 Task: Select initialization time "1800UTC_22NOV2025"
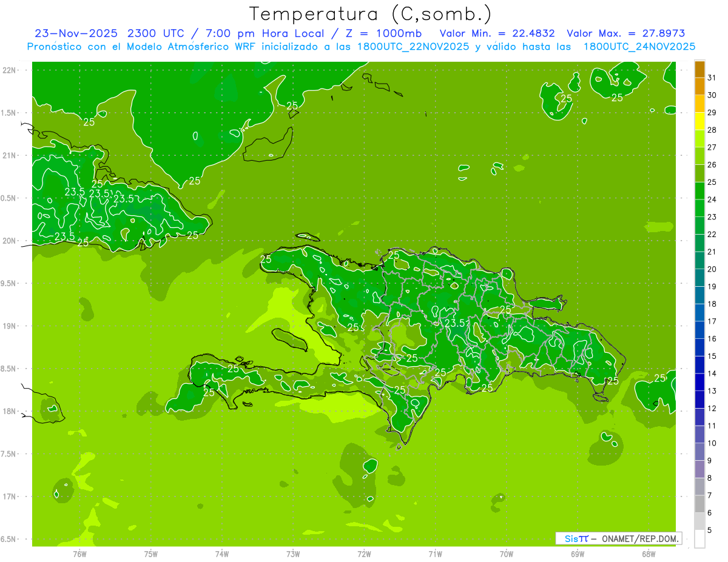(x=409, y=47)
